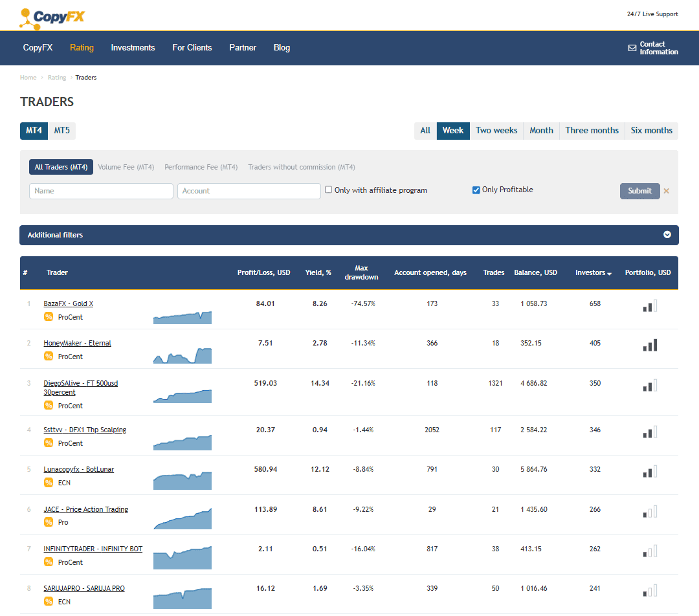
Task: Open the DiegoSAlive yield chart
Action: [183, 396]
